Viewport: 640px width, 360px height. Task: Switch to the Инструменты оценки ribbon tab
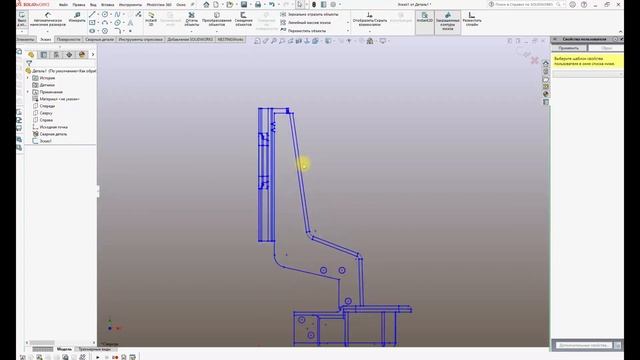click(141, 39)
